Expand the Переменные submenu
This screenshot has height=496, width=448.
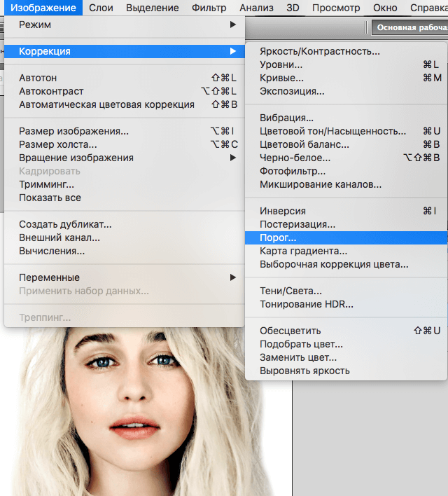[125, 277]
